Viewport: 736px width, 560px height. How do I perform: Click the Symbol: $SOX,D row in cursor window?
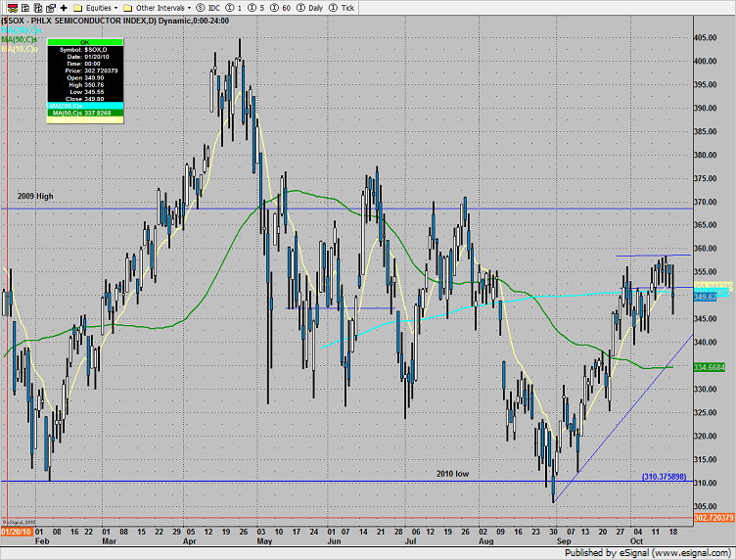(x=85, y=50)
